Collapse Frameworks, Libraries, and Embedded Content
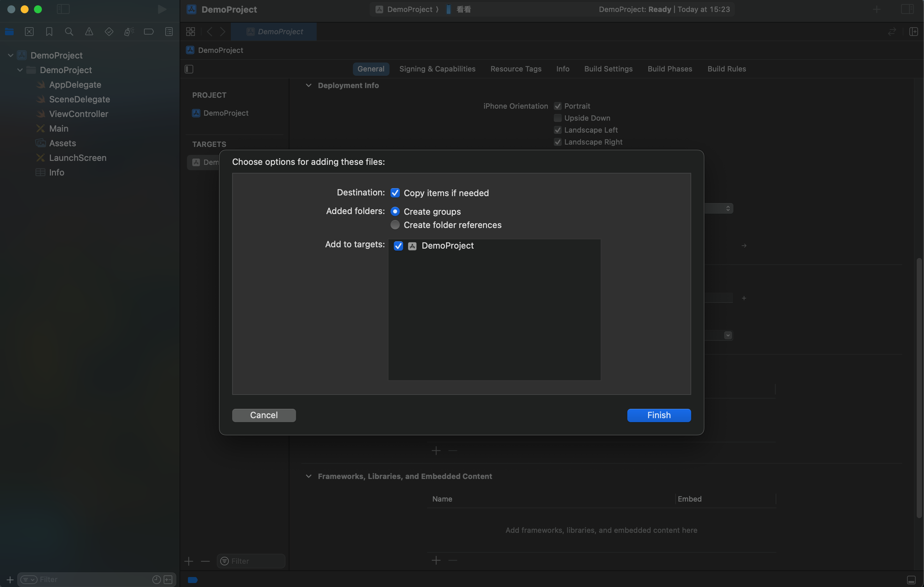The width and height of the screenshot is (924, 587). click(309, 476)
